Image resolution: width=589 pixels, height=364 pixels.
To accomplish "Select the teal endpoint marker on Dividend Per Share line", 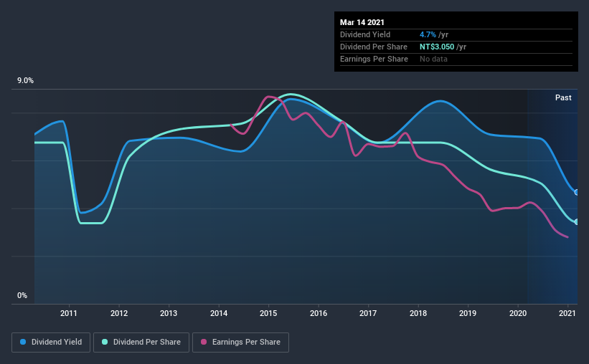I will pyautogui.click(x=577, y=222).
